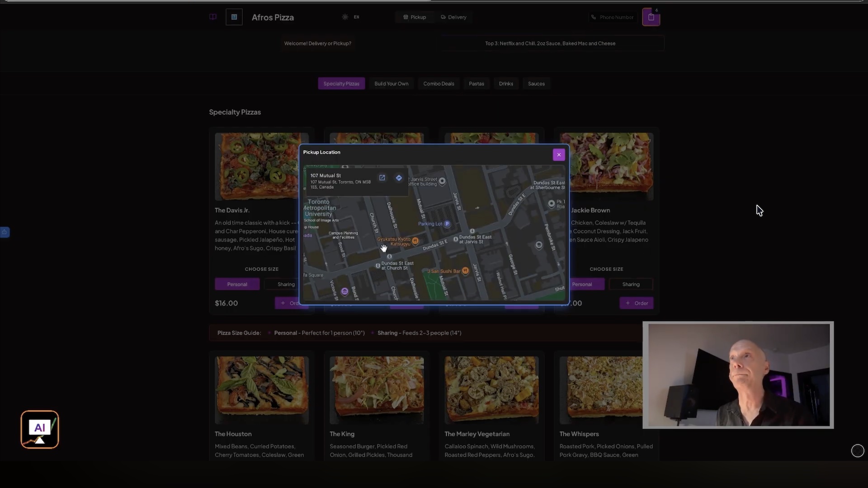Click The Davis Jr. pizza photo
This screenshot has height=488, width=868.
(257, 166)
